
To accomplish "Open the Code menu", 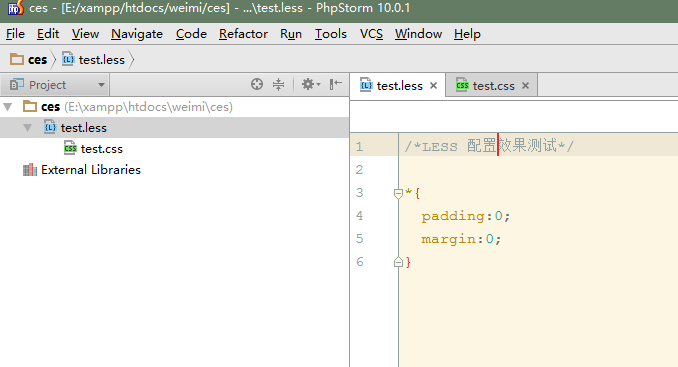I will click(x=191, y=34).
